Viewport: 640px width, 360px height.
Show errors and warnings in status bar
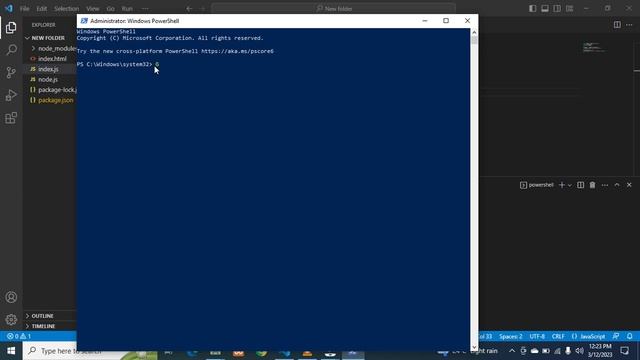click(19, 336)
